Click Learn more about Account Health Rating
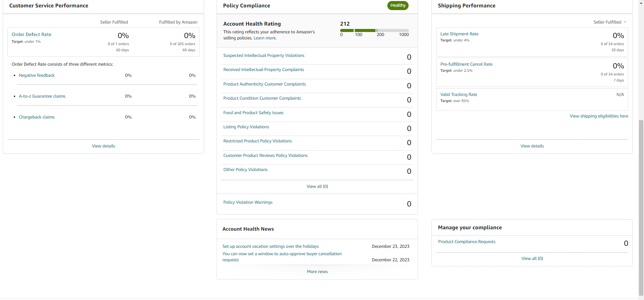Image resolution: width=644 pixels, height=300 pixels. coord(265,38)
